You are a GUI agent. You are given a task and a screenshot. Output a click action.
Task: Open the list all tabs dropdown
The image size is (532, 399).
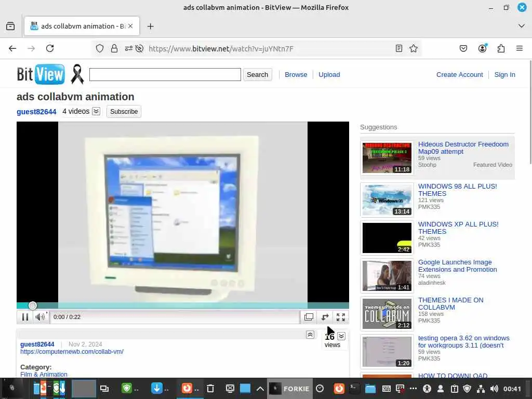click(x=522, y=26)
